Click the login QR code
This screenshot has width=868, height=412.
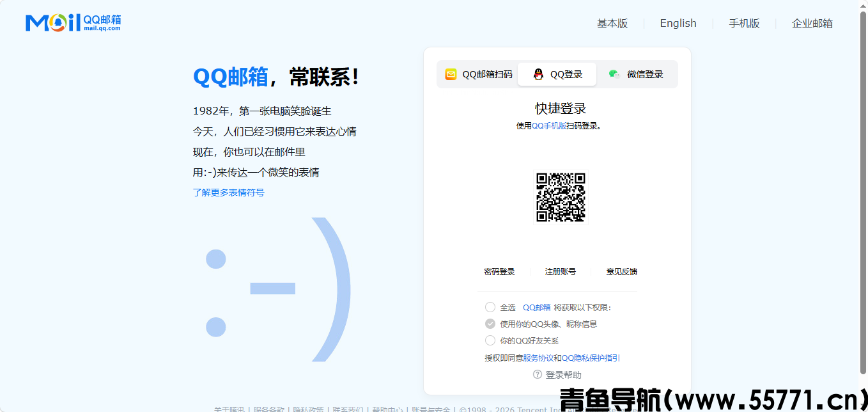[x=561, y=197]
